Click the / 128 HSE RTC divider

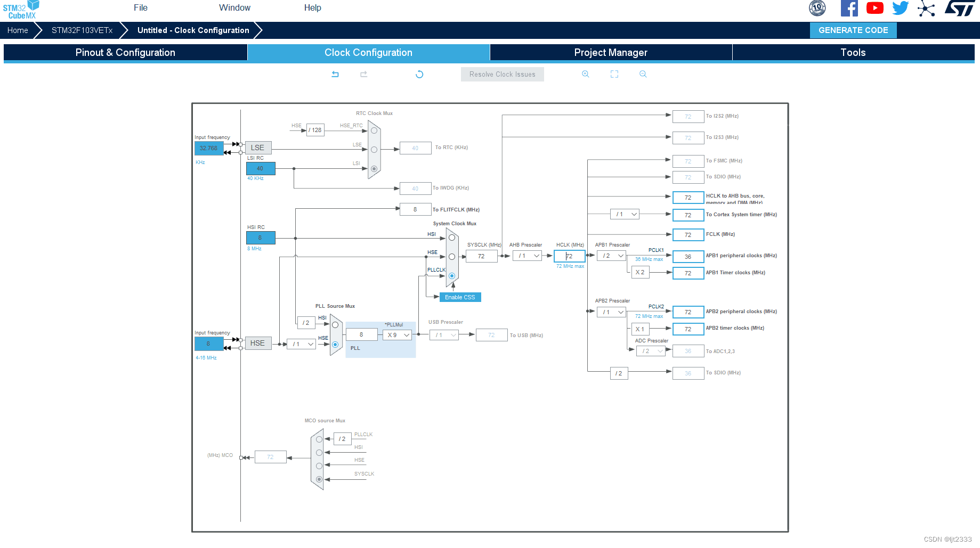315,130
